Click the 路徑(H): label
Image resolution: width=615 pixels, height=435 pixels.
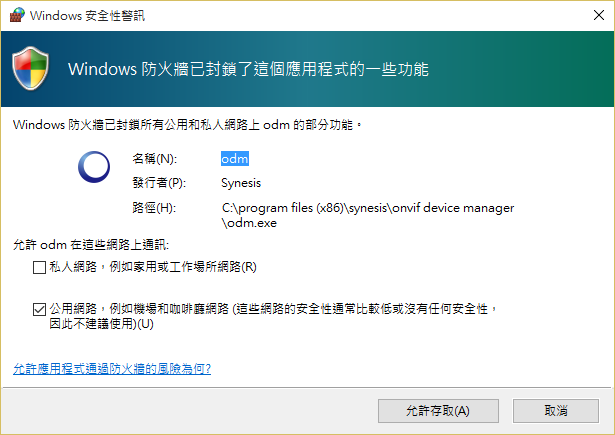[154, 208]
